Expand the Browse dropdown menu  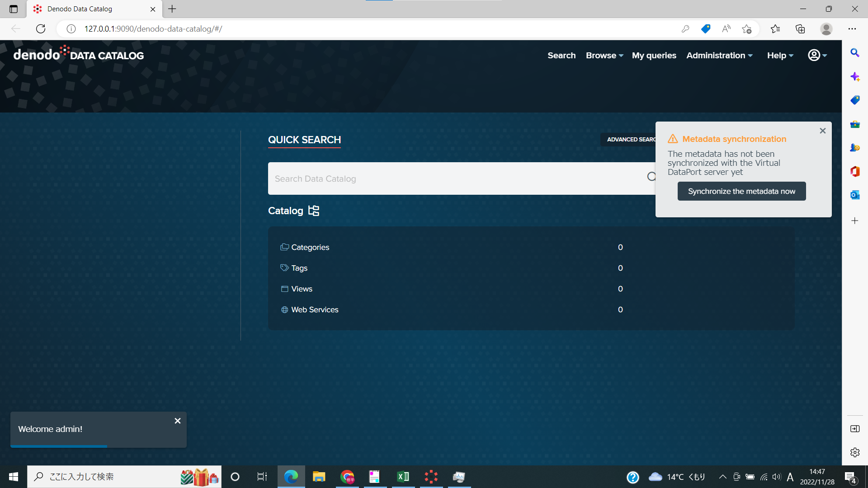pyautogui.click(x=604, y=55)
